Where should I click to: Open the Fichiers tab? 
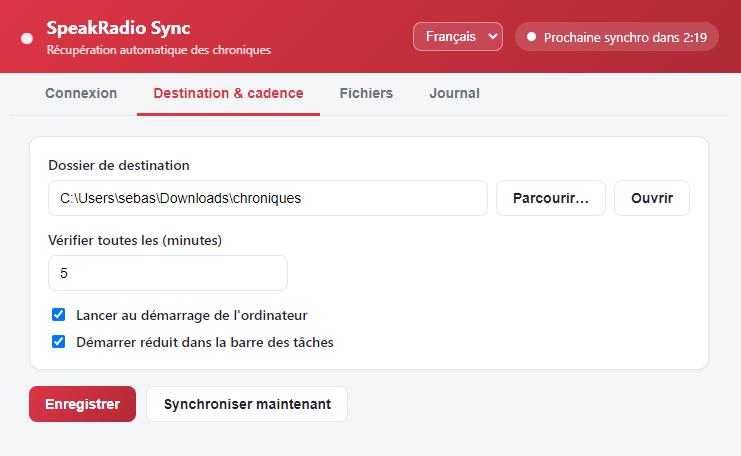click(x=366, y=93)
